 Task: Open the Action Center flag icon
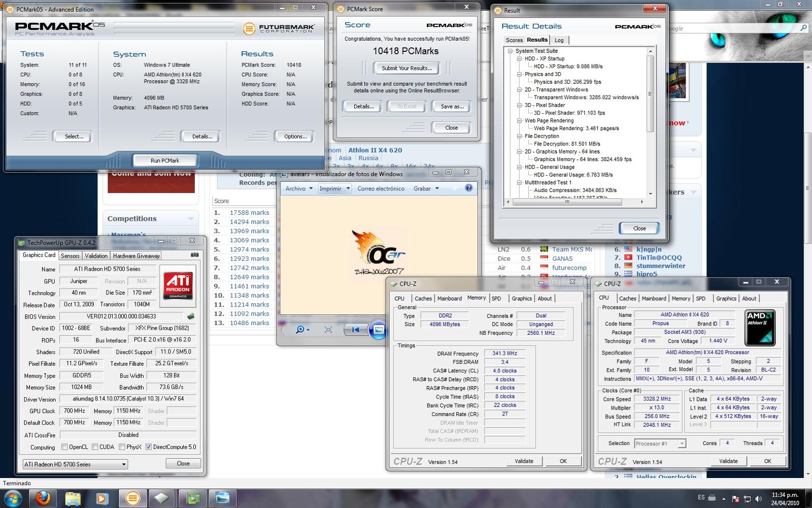736,498
